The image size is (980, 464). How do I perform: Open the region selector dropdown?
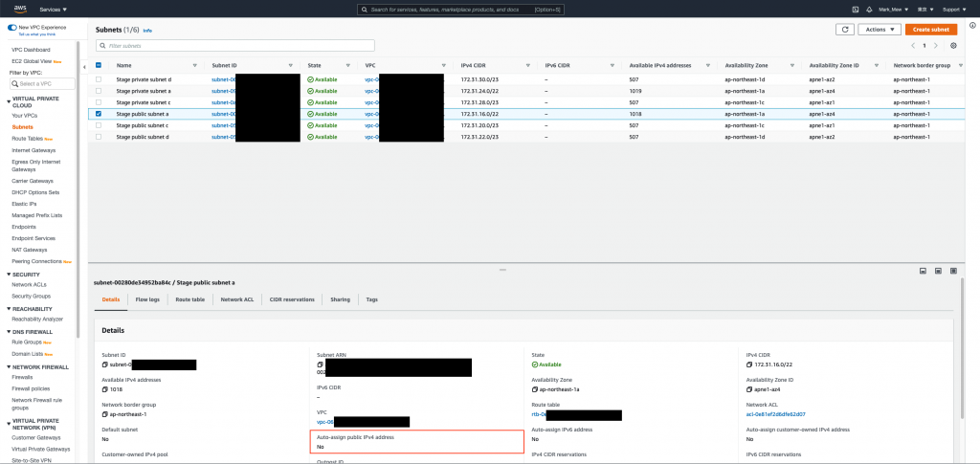click(x=925, y=10)
